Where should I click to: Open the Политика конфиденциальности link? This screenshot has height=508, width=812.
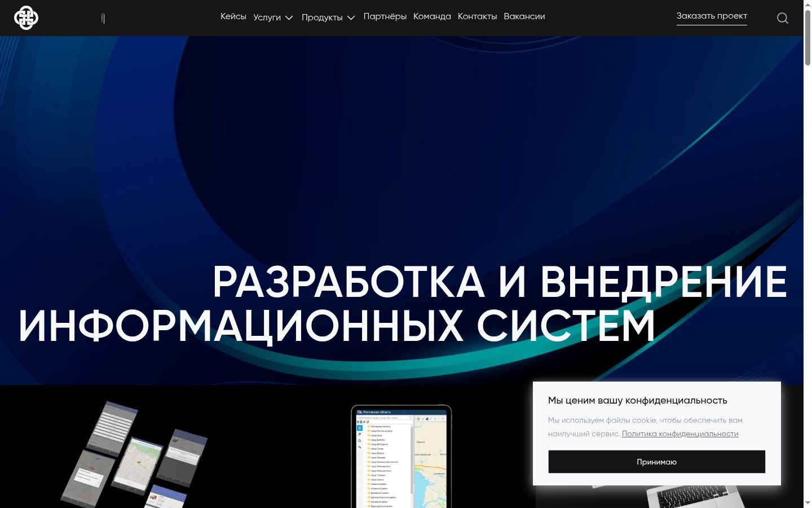pyautogui.click(x=680, y=434)
